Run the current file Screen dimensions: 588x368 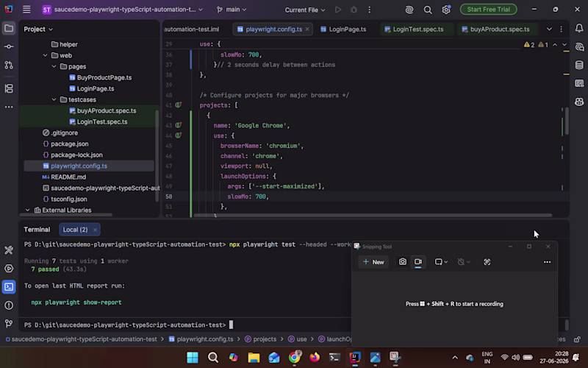[x=338, y=10]
